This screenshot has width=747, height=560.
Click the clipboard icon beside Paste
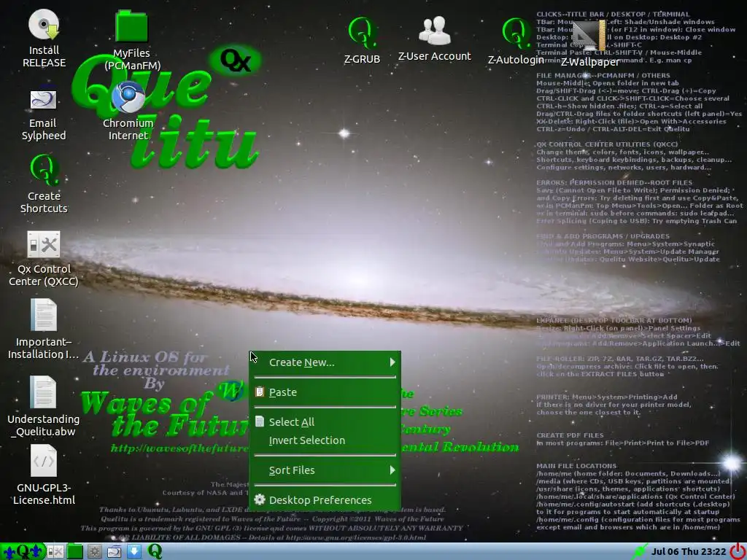[260, 392]
